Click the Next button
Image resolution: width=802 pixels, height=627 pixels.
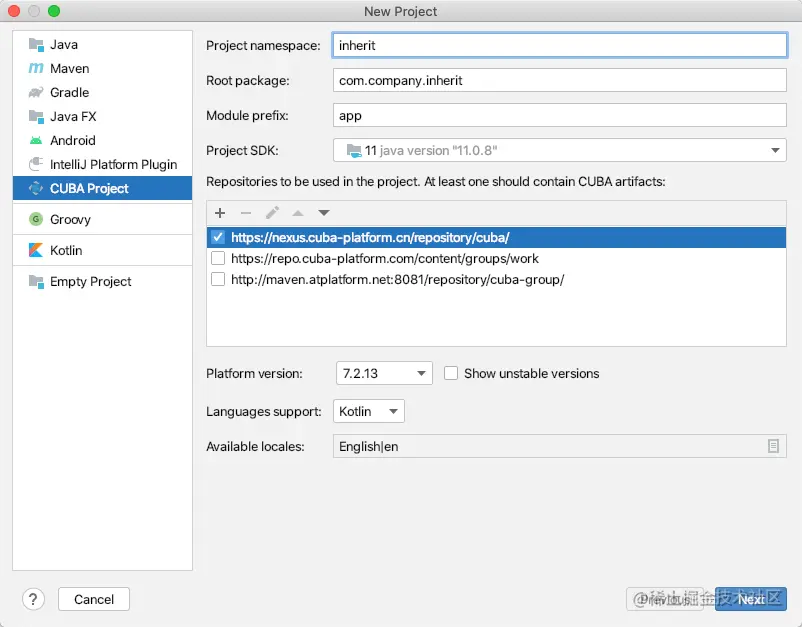[750, 599]
